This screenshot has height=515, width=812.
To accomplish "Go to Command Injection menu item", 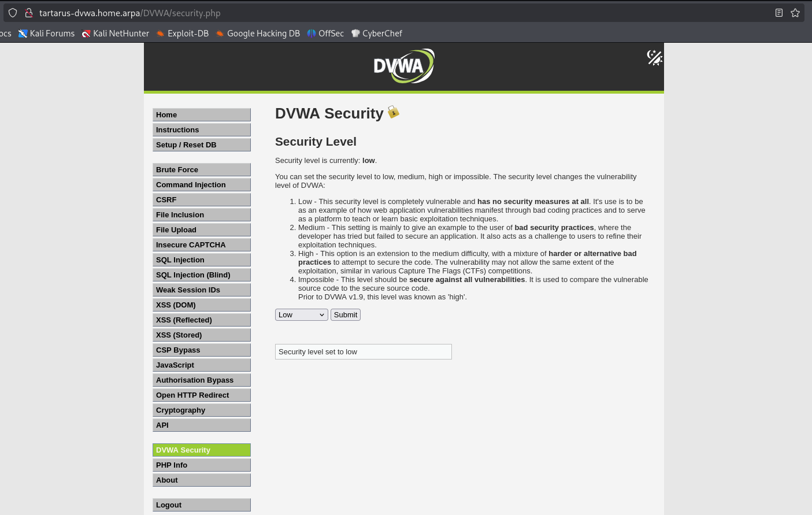I will [x=201, y=185].
